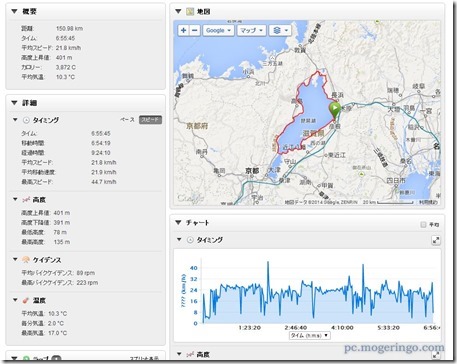Image resolution: width=457 pixels, height=364 pixels.
Task: Collapse the 高度 section in 詳細
Action: (x=15, y=199)
